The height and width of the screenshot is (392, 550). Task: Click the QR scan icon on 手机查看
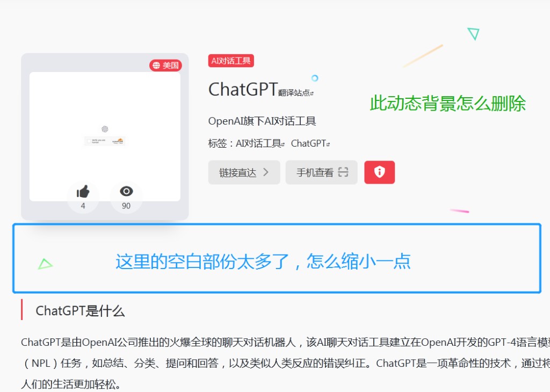(343, 172)
